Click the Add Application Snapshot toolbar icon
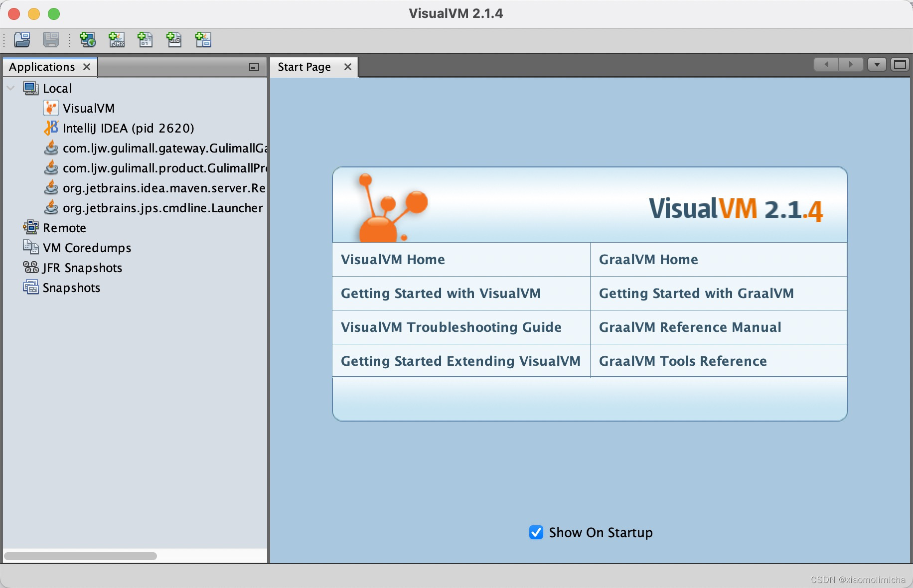Viewport: 913px width, 588px height. point(203,39)
